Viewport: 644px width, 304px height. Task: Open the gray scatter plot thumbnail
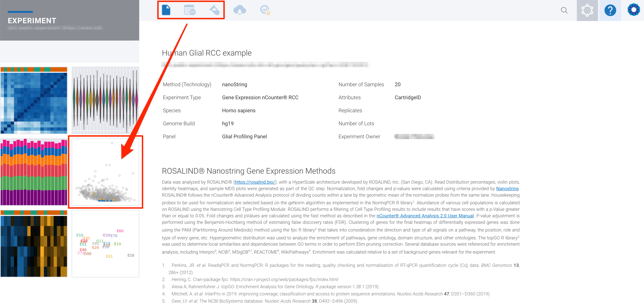click(105, 172)
